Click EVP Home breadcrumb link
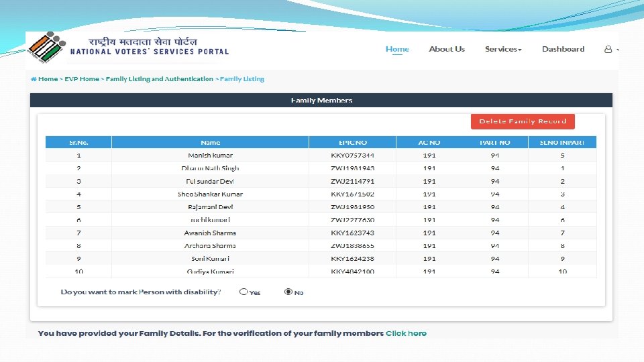The width and height of the screenshot is (644, 362). (x=82, y=79)
